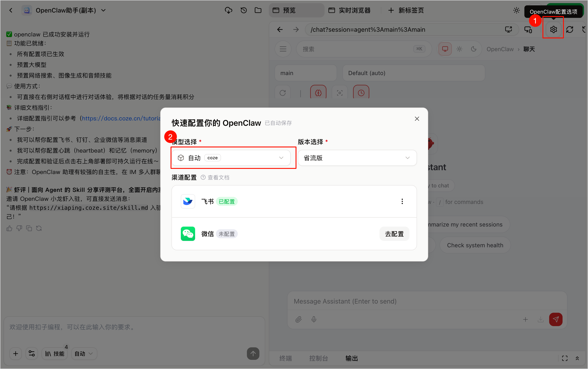Switch to the 终端 tab
The width and height of the screenshot is (588, 369).
[x=286, y=358]
